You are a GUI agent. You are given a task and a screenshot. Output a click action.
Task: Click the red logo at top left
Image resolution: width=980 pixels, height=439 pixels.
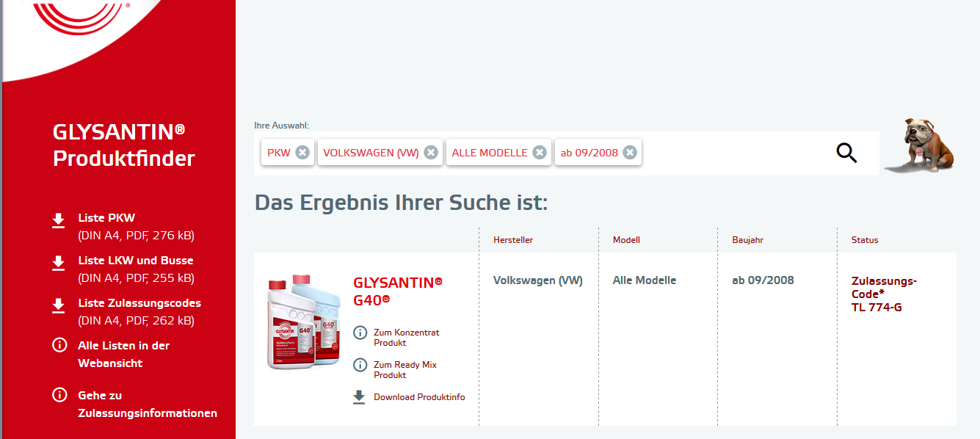[81, 16]
